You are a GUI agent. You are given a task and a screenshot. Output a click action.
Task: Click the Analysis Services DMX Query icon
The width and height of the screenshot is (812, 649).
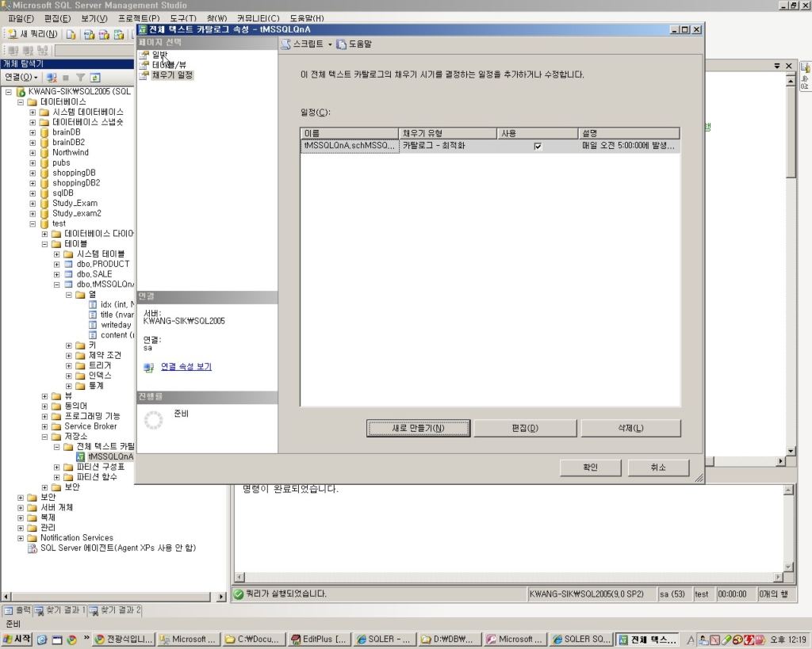tap(104, 35)
